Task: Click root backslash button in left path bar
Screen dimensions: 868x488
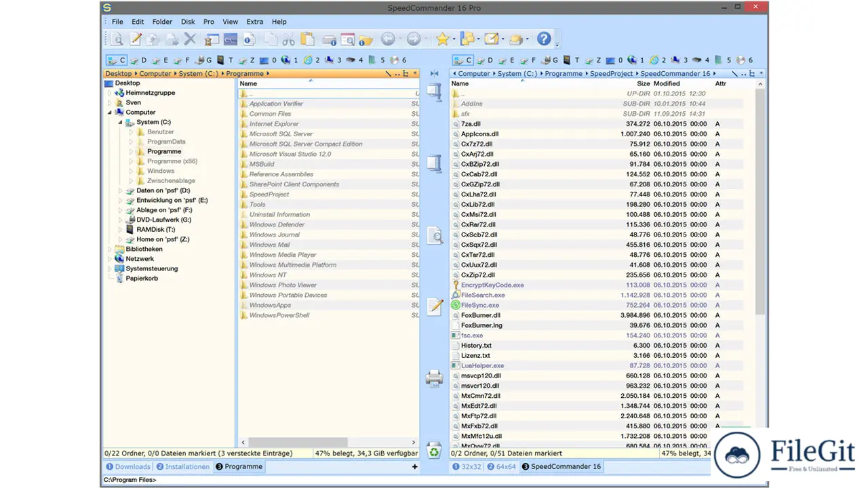Action: [x=389, y=73]
